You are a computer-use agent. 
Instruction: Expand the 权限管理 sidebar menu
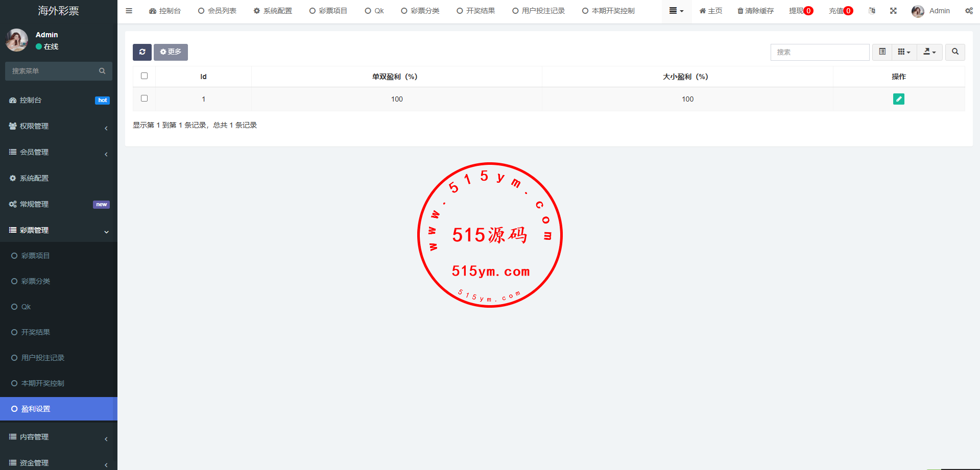coord(58,126)
